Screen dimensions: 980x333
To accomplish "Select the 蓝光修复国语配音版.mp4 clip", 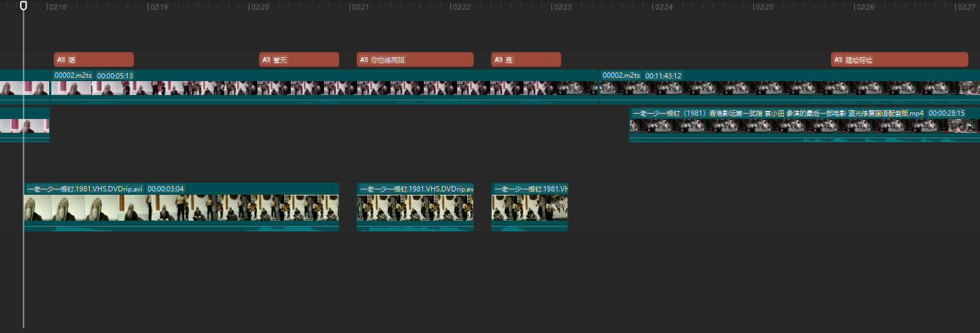I will (x=804, y=125).
